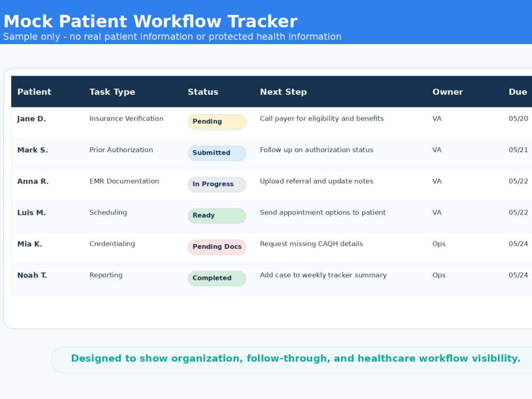Click the Status column header

point(203,92)
